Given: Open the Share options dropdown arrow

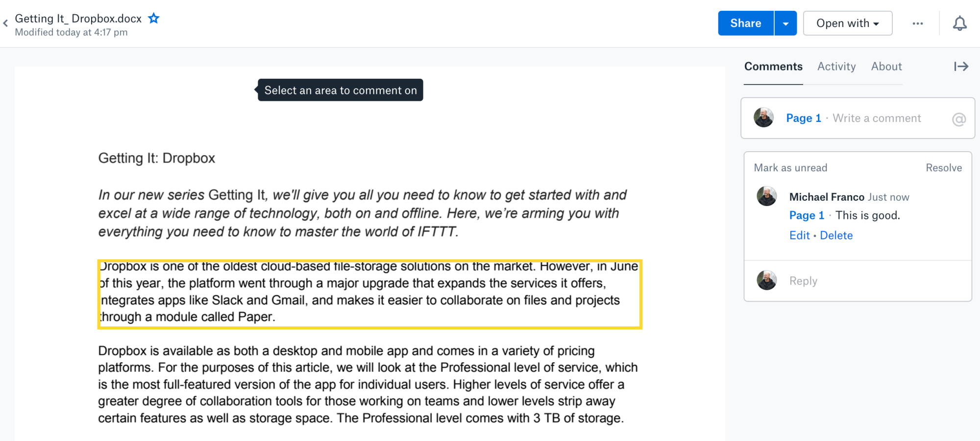Looking at the screenshot, I should tap(786, 23).
